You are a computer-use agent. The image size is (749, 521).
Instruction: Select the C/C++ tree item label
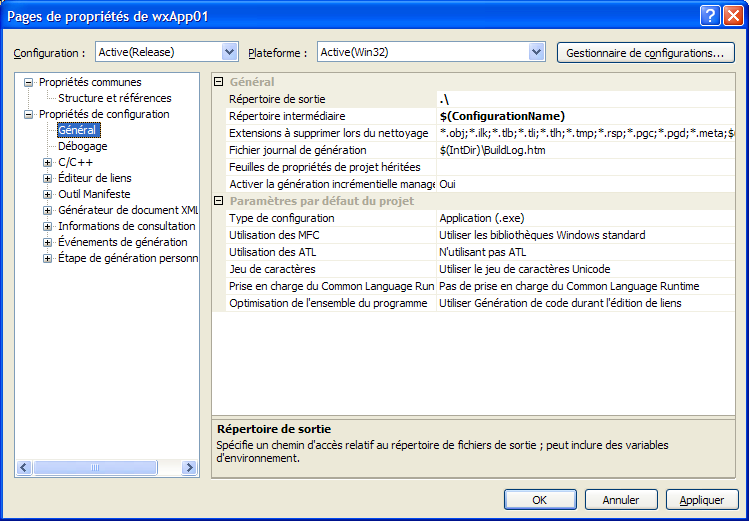pos(75,162)
